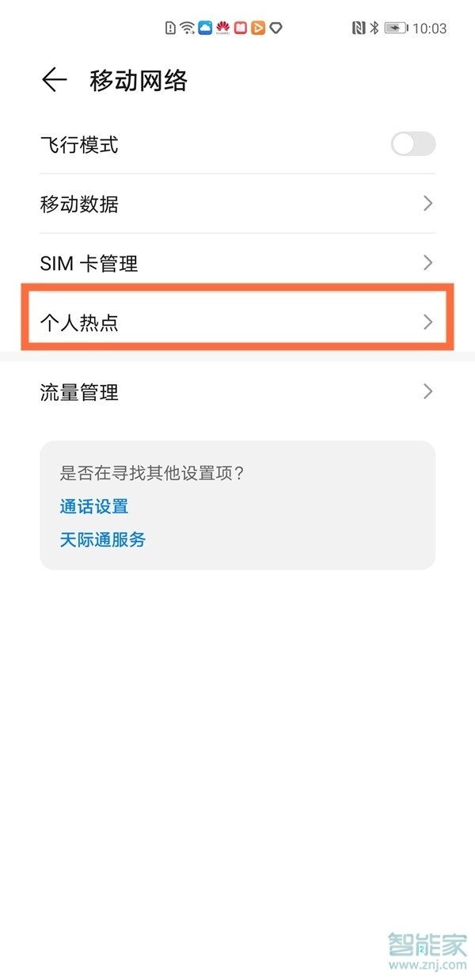The height and width of the screenshot is (980, 475).
Task: Tap the airplane mode slider control
Action: click(412, 144)
